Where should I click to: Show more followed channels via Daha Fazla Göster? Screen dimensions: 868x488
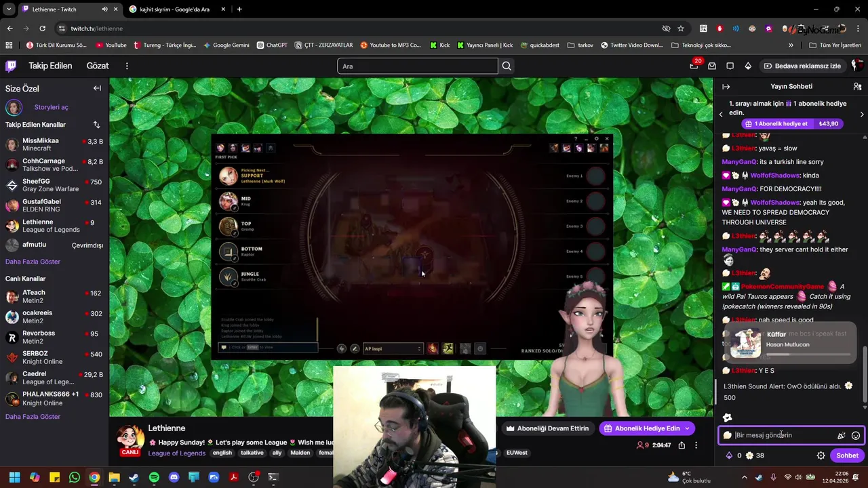[x=33, y=262]
